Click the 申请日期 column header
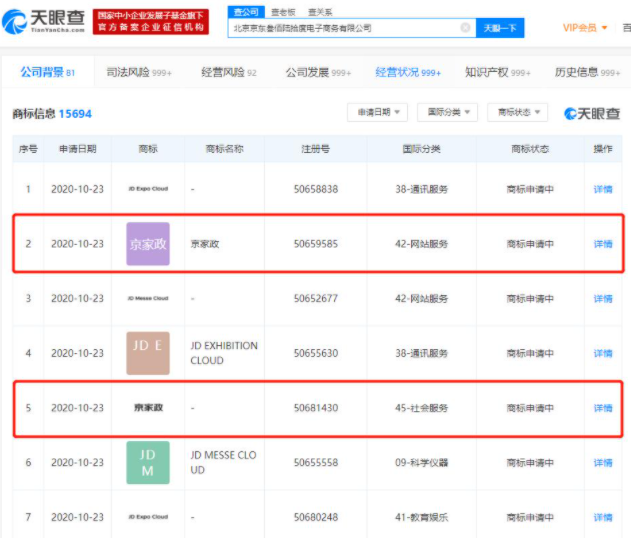Image resolution: width=635 pixels, height=538 pixels. [x=78, y=149]
